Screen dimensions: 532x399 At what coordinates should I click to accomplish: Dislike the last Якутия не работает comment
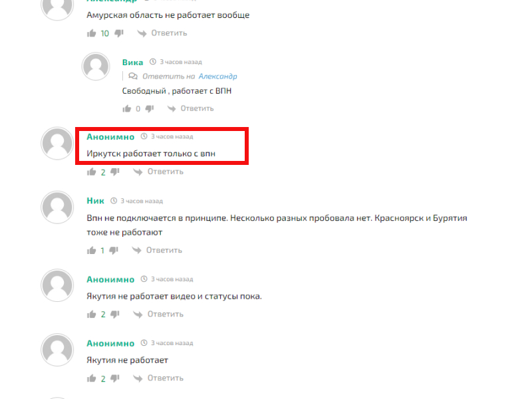tap(115, 378)
